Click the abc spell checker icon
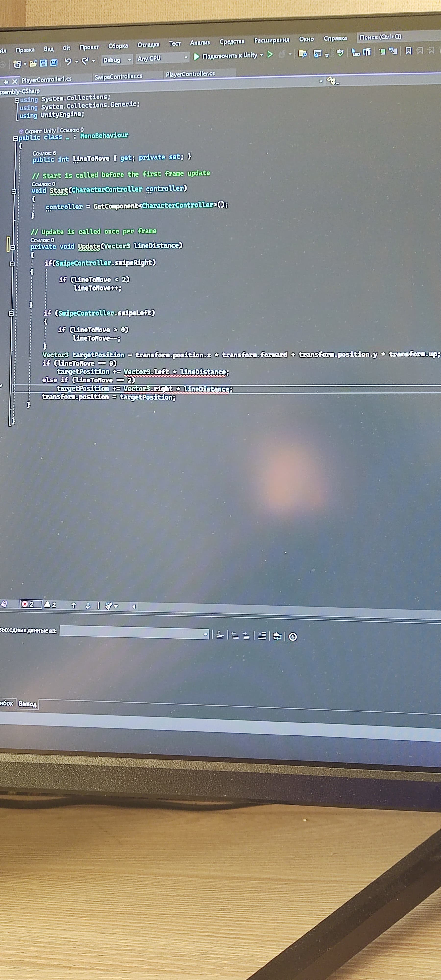The image size is (441, 980). 340,52
